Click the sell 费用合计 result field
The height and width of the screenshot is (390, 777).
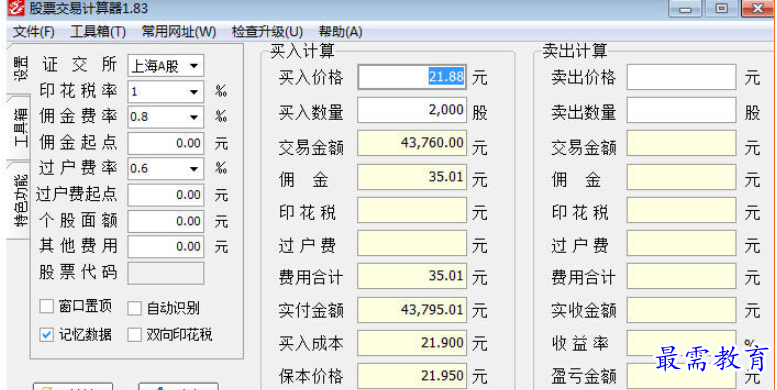(681, 277)
